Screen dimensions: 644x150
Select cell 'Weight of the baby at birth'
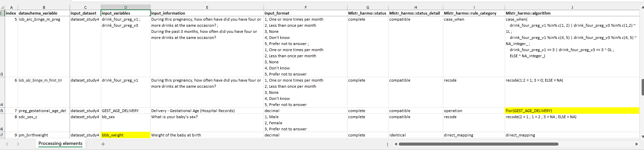(x=207, y=135)
